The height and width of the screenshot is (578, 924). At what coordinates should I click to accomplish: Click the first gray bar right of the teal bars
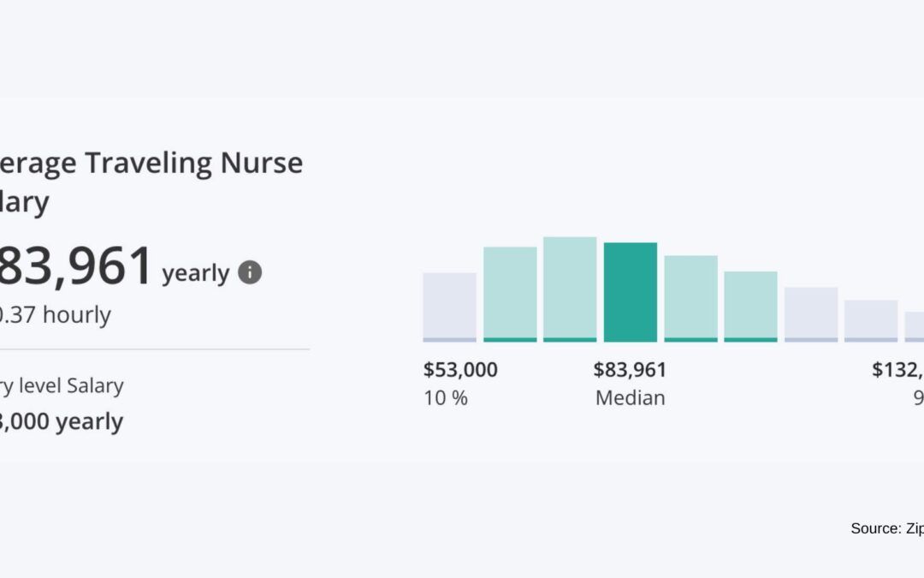pos(811,313)
